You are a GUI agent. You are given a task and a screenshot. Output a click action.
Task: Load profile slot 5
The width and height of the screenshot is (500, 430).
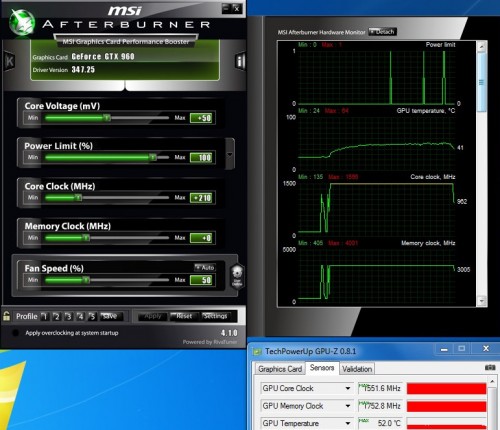93,316
